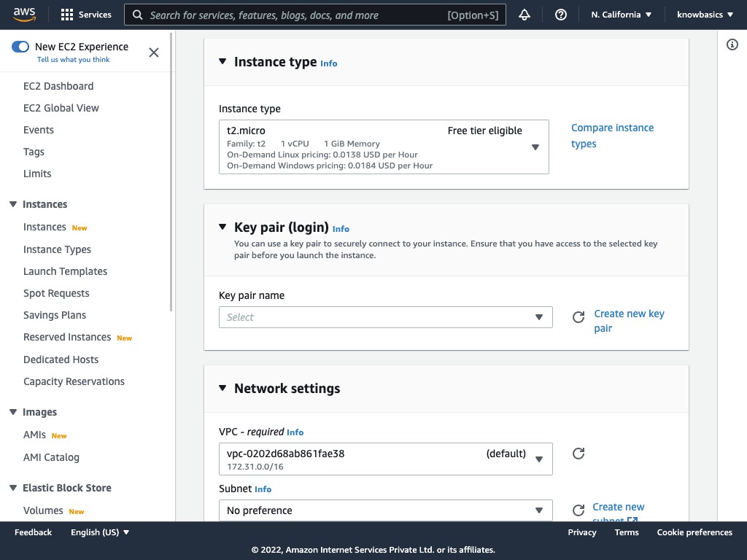The height and width of the screenshot is (560, 747).
Task: Click the Feedback button in footer
Action: (x=33, y=532)
